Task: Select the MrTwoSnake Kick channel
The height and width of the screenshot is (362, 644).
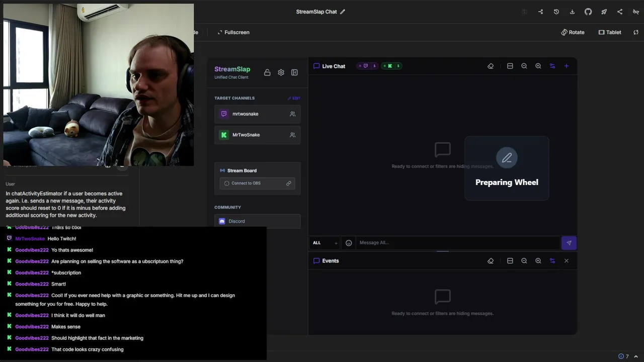Action: click(257, 135)
